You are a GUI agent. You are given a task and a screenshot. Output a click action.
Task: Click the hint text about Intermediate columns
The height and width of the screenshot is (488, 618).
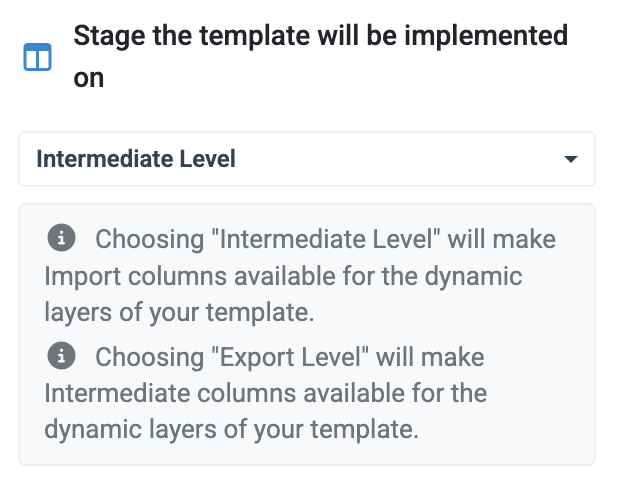pos(266,393)
